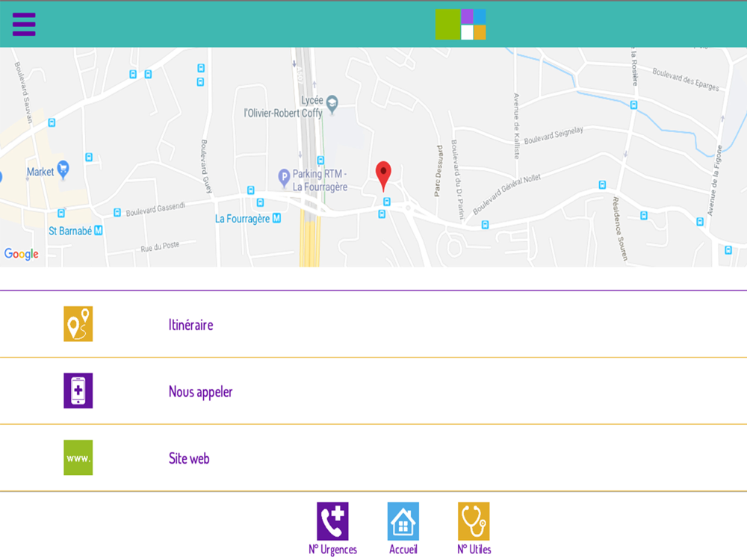The width and height of the screenshot is (747, 560).
Task: Tap Boulevard Guey label on map
Action: tap(206, 167)
